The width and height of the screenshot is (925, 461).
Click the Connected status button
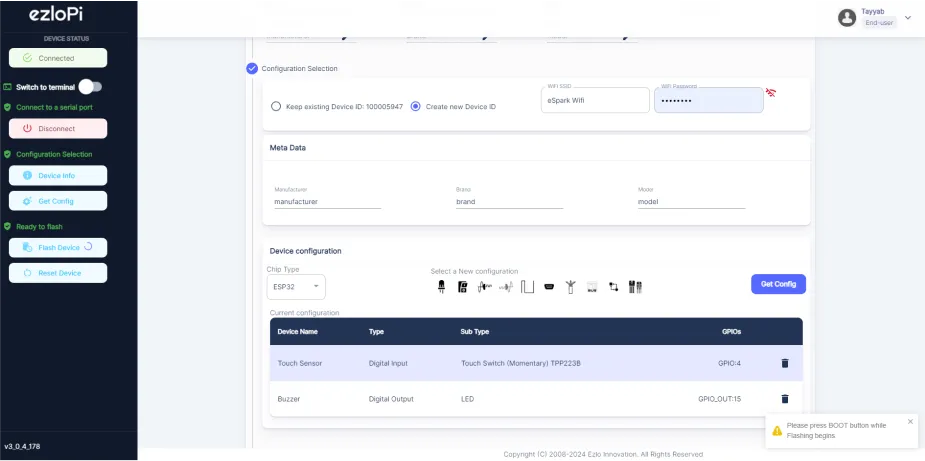(x=58, y=58)
